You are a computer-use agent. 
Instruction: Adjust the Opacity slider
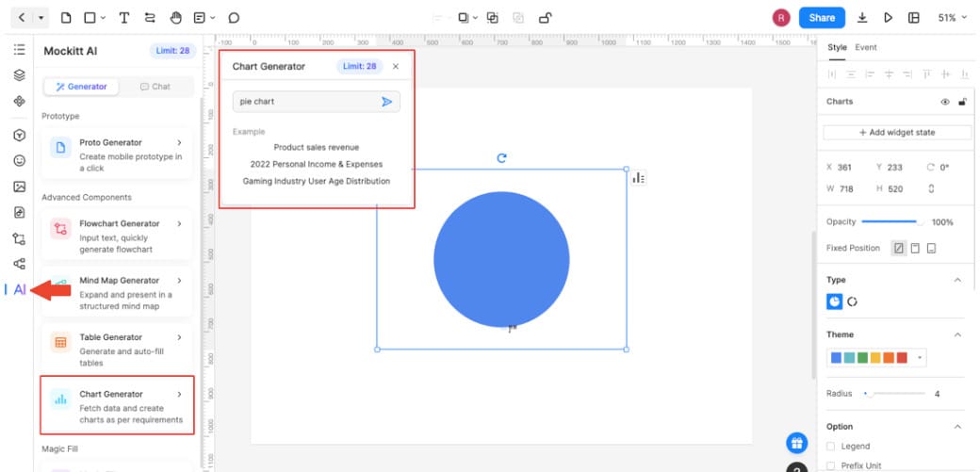pos(891,222)
